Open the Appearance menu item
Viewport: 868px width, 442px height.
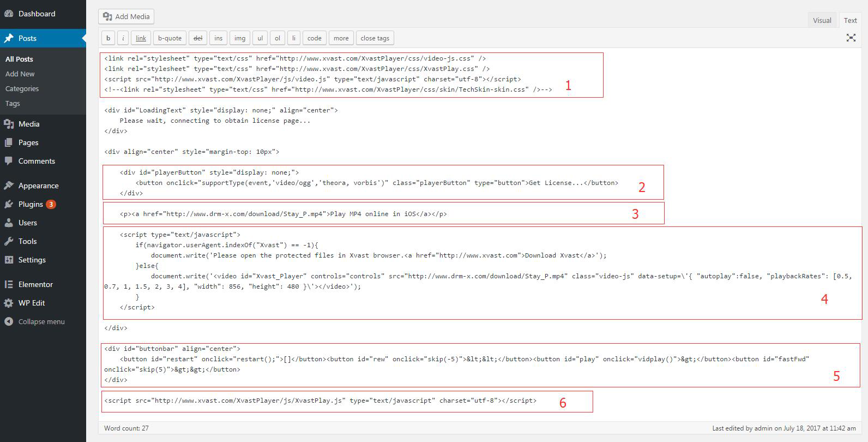pyautogui.click(x=43, y=186)
